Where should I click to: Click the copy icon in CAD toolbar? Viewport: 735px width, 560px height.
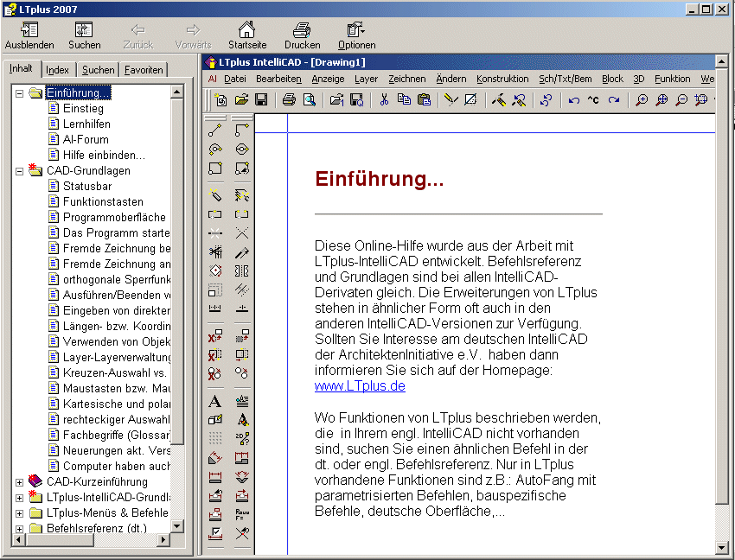pos(404,99)
